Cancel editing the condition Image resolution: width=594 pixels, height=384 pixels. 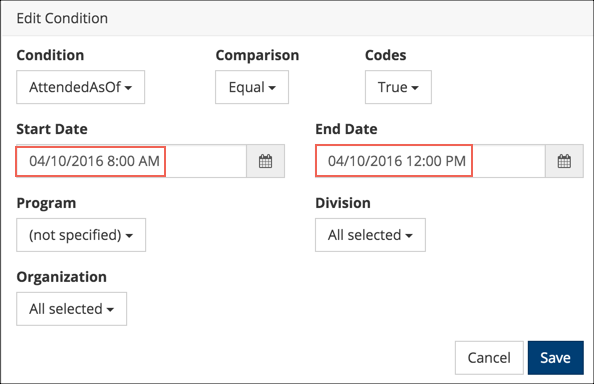(x=489, y=358)
